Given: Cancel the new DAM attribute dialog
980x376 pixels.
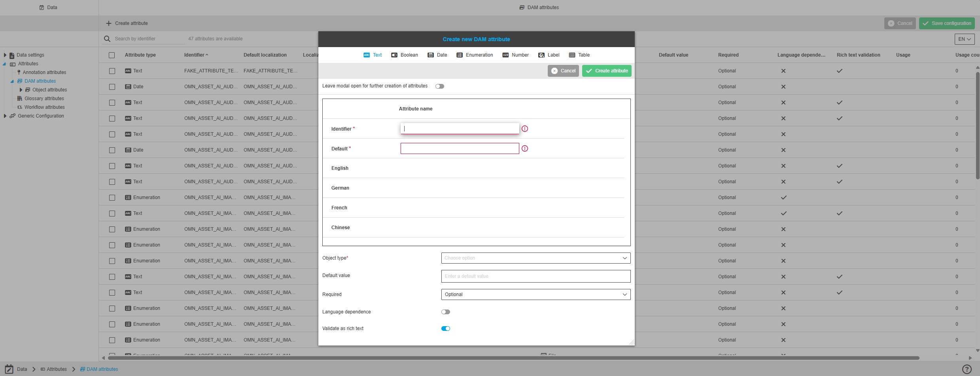Looking at the screenshot, I should (563, 71).
